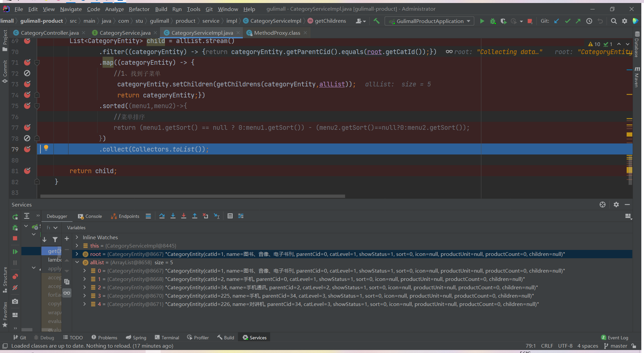This screenshot has width=644, height=353.
Task: Toggle breakpoint on line 71
Action: coord(27,62)
